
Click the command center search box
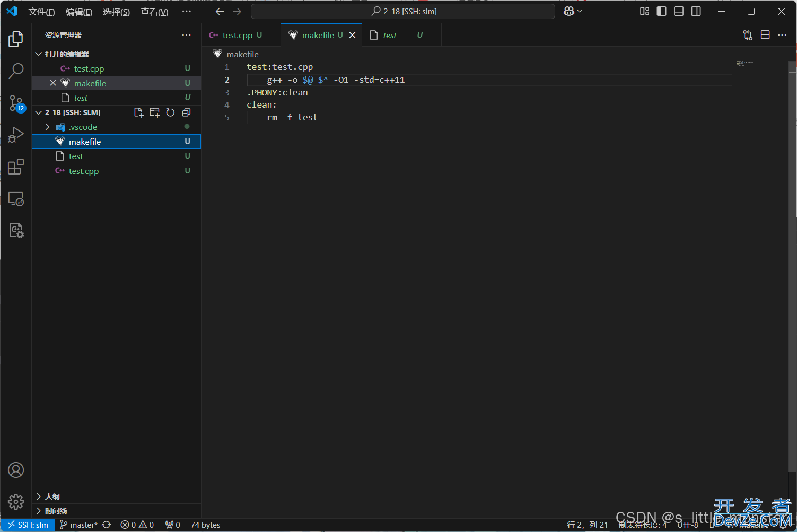(x=403, y=11)
